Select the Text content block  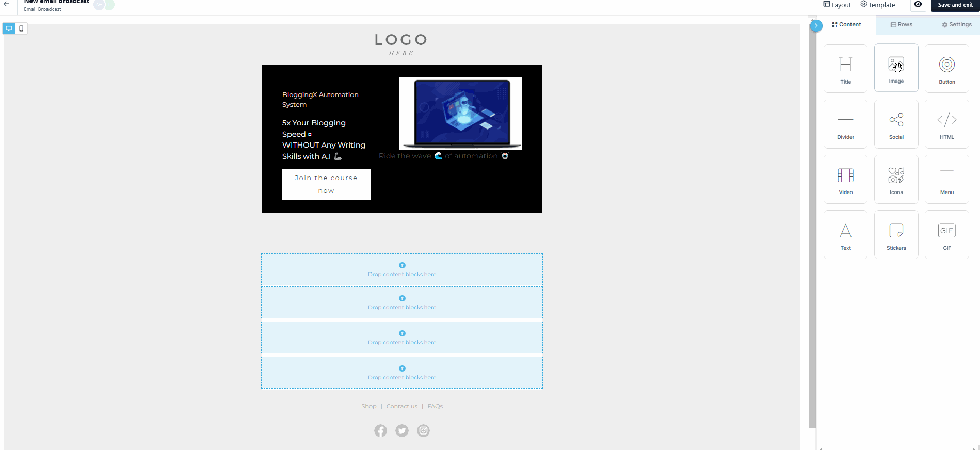pos(845,234)
